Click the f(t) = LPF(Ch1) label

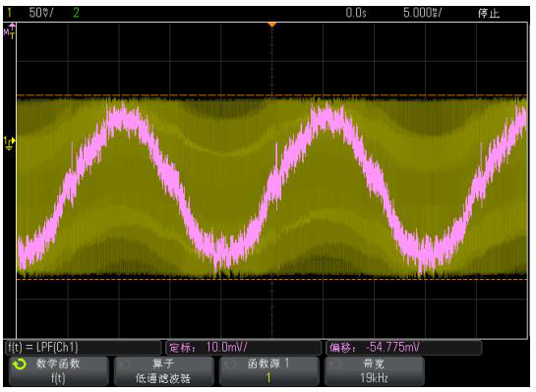42,348
